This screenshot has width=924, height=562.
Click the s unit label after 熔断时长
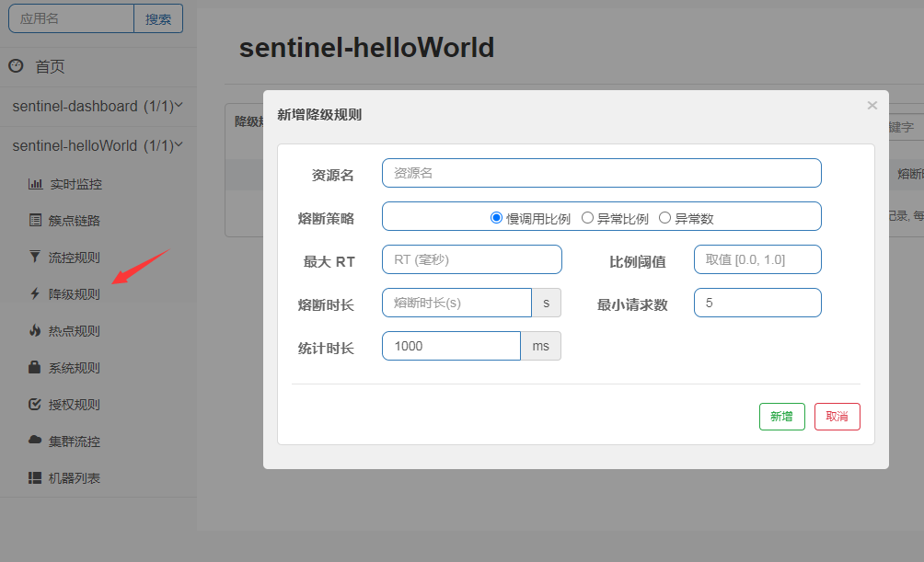pos(547,303)
